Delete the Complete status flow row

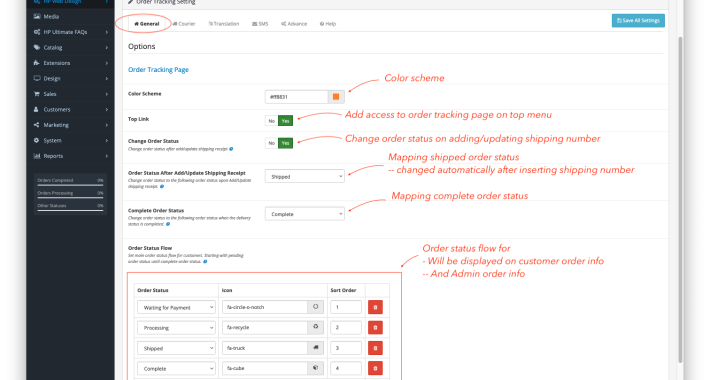375,368
